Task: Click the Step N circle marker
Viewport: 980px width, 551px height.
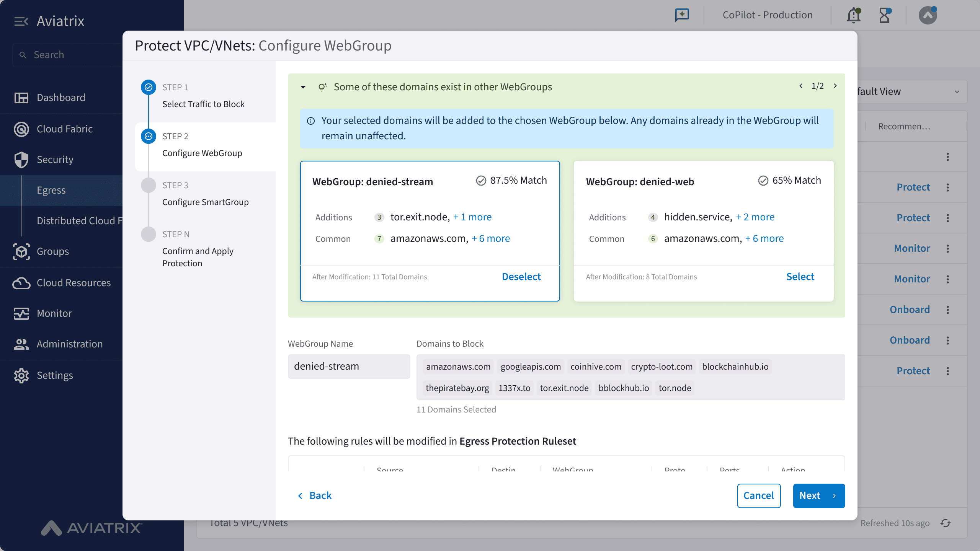Action: 149,234
